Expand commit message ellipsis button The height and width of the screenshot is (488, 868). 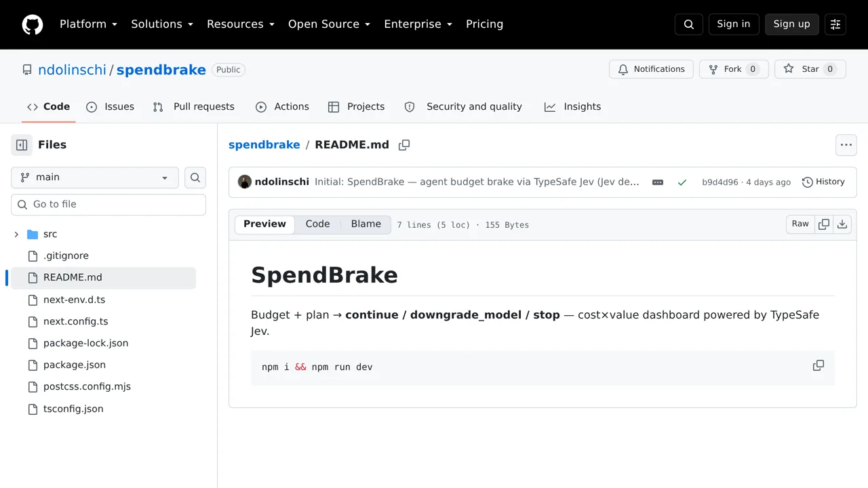pyautogui.click(x=658, y=182)
